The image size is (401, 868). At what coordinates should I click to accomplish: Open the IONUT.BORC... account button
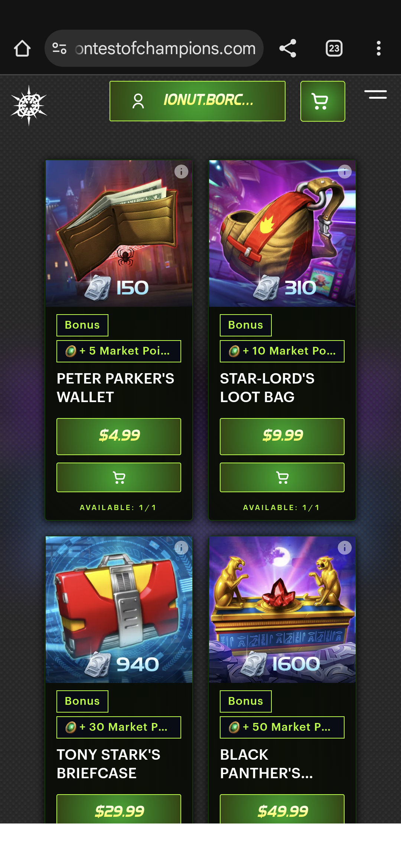point(198,101)
